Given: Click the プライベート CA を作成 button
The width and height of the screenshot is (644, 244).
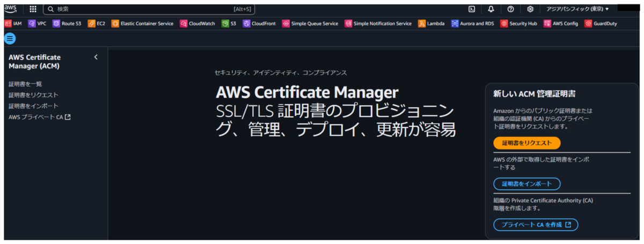Looking at the screenshot, I should [x=536, y=225].
